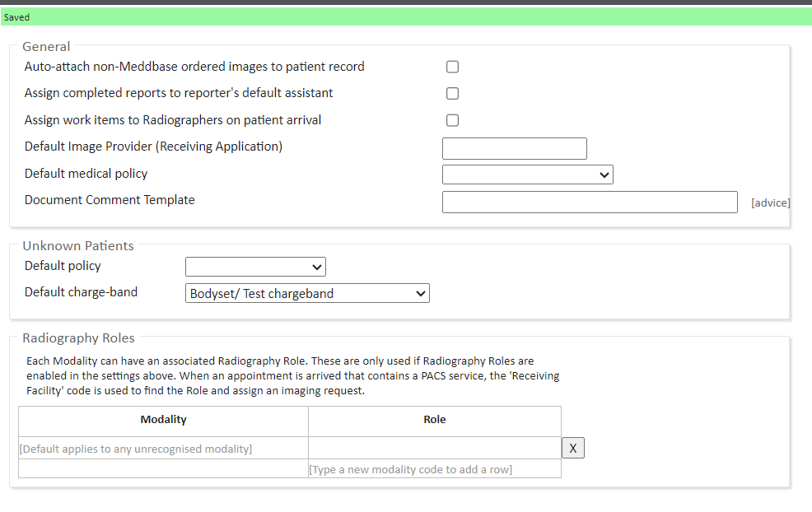Select the '[Default applies to any unrecognised modality]' cell
Image resolution: width=812 pixels, height=512 pixels.
click(x=136, y=449)
